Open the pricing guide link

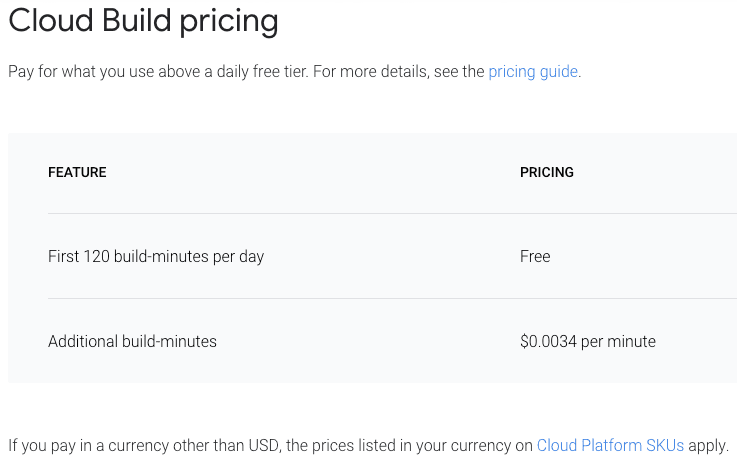tap(532, 72)
